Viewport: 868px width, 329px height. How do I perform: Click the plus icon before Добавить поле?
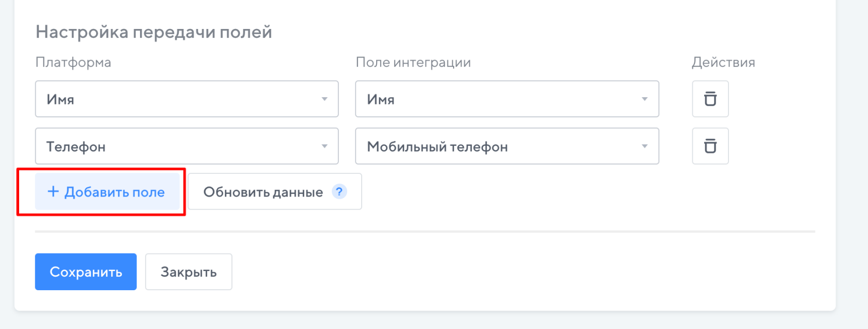click(53, 192)
